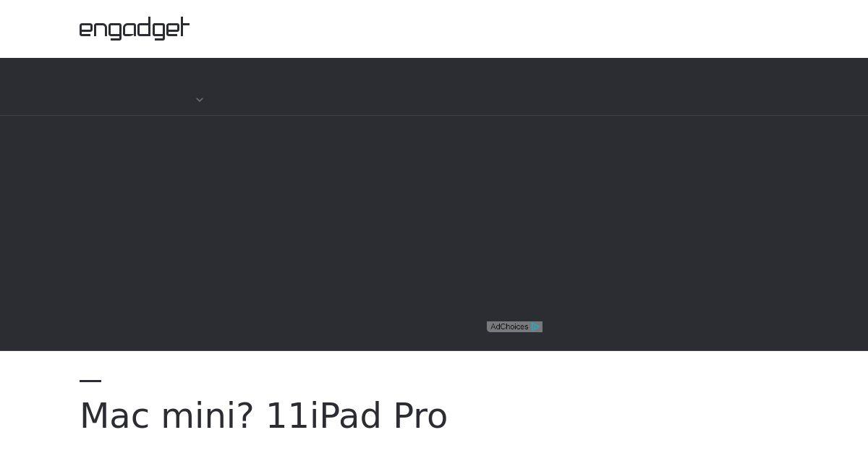The image size is (868, 456).
Task: Go to Engadget homepage via logo
Action: pos(135,29)
